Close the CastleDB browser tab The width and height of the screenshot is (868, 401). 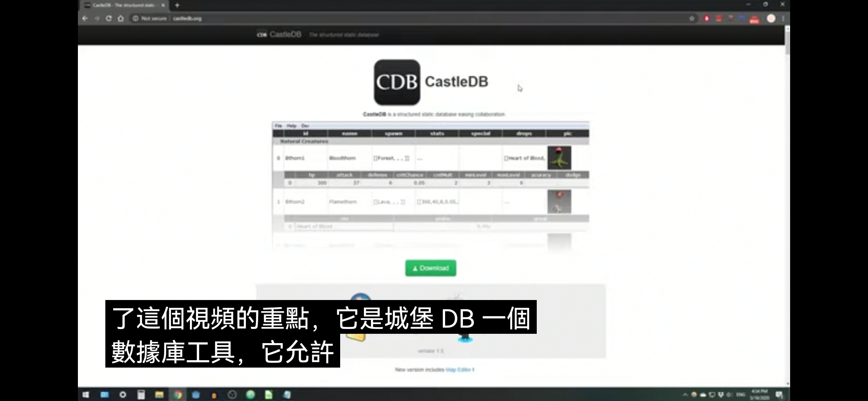(163, 5)
